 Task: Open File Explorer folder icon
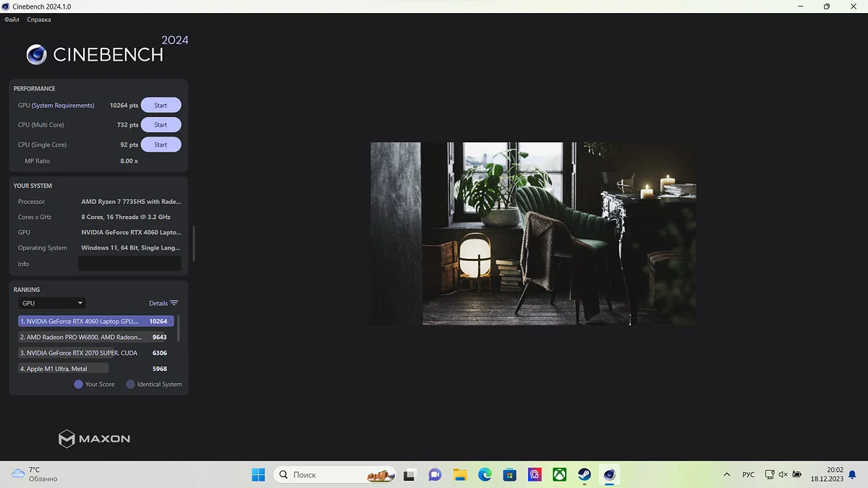(460, 475)
